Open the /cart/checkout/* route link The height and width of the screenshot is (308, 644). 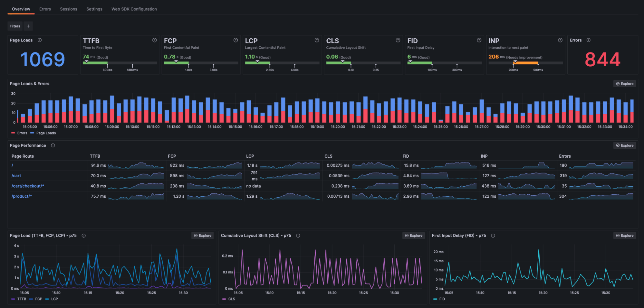[27, 186]
